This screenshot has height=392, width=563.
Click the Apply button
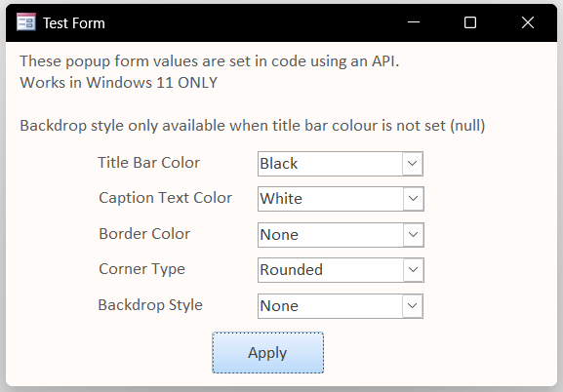click(268, 353)
